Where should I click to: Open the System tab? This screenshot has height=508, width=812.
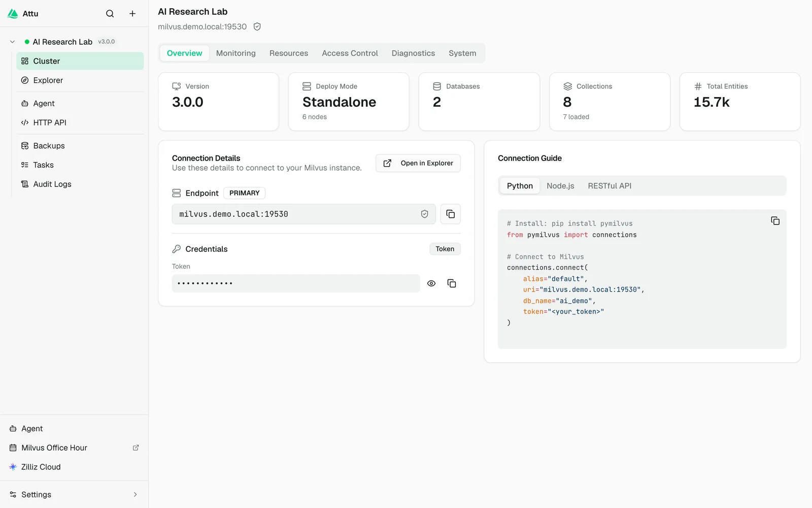click(x=462, y=53)
